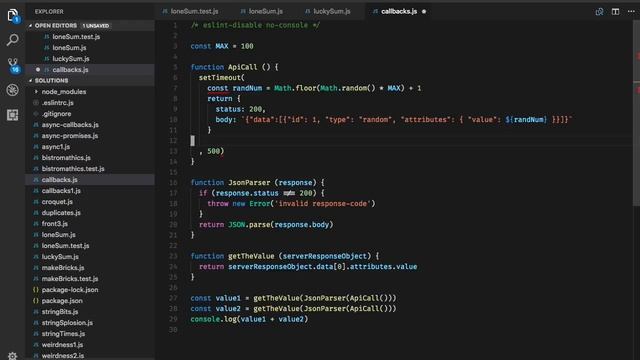Click the console.log(value1 + value2) line
Screen dimensions: 640x360
pyautogui.click(x=249, y=319)
